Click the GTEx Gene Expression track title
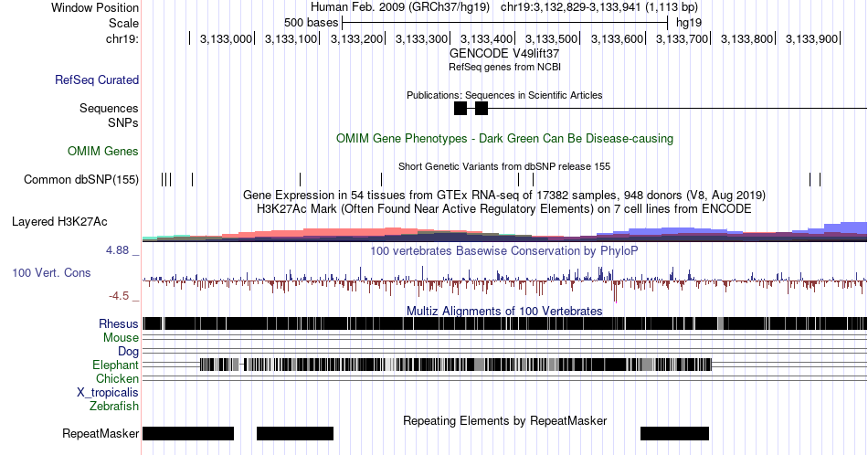 click(x=504, y=195)
